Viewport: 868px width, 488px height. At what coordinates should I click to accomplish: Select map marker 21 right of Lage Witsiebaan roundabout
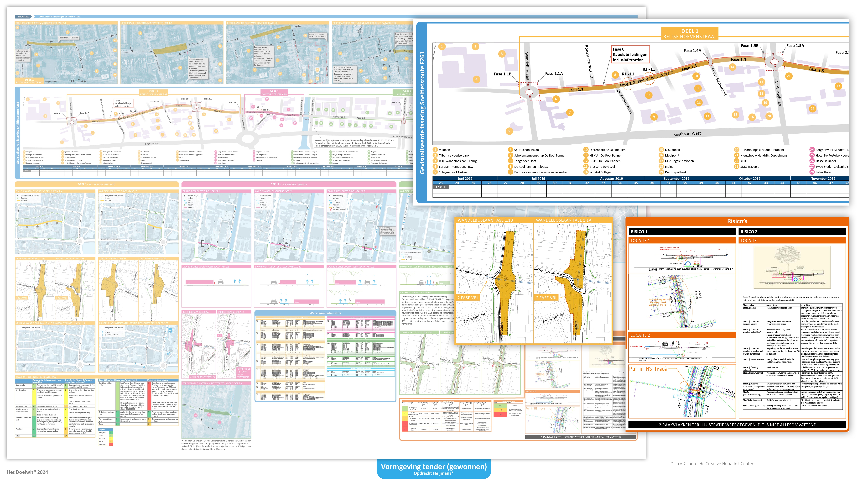point(789,76)
